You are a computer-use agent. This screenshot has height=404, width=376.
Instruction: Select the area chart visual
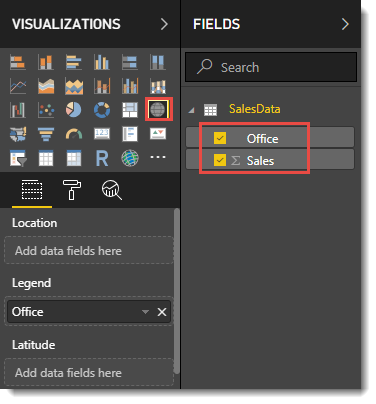46,86
